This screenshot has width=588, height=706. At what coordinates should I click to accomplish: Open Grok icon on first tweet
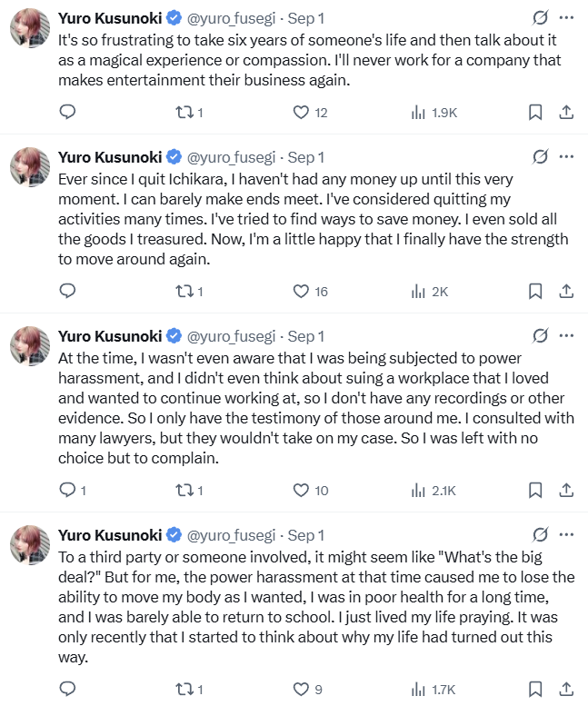click(x=540, y=18)
